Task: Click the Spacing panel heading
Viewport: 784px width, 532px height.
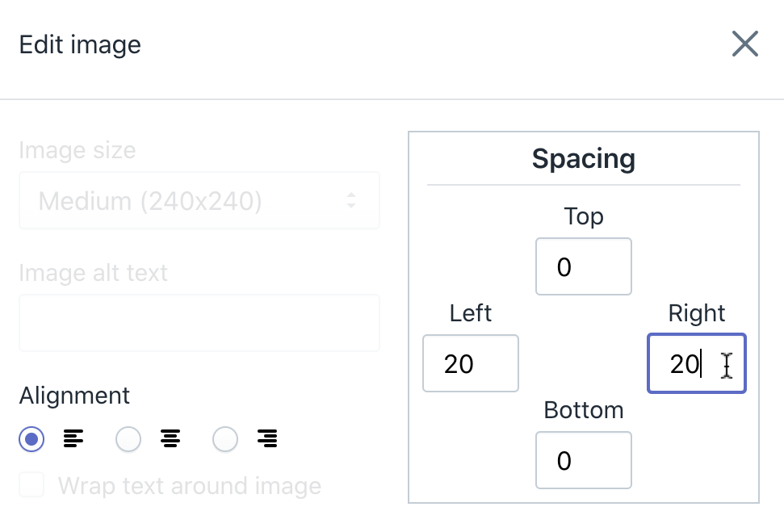Action: [584, 159]
